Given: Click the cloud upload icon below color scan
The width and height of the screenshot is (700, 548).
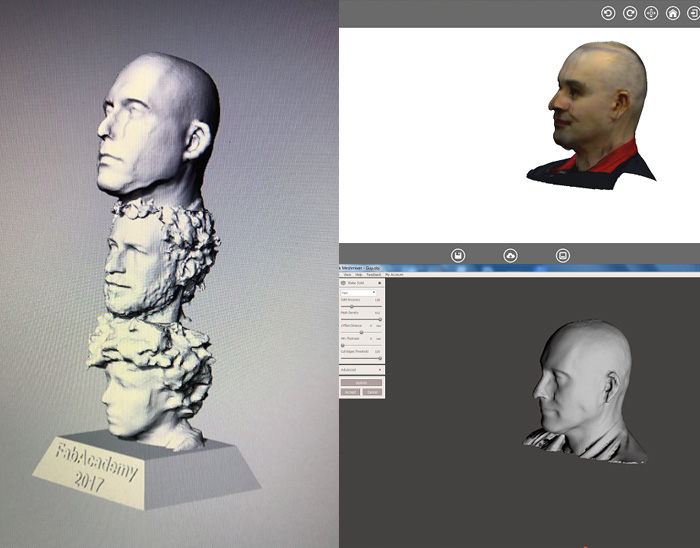Looking at the screenshot, I should click(x=510, y=256).
